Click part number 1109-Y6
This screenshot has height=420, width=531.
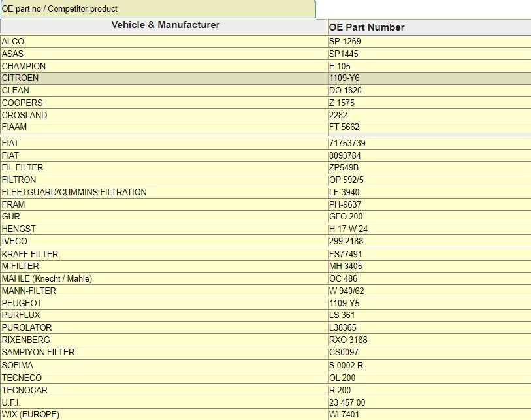click(x=344, y=78)
